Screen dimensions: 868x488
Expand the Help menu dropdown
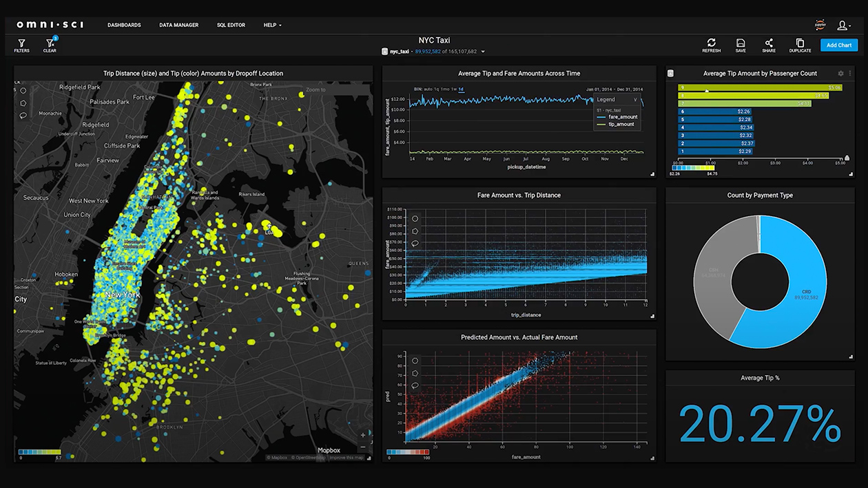[x=272, y=25]
